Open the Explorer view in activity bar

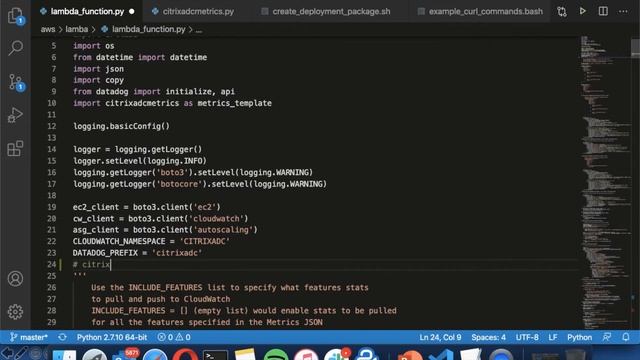point(16,16)
